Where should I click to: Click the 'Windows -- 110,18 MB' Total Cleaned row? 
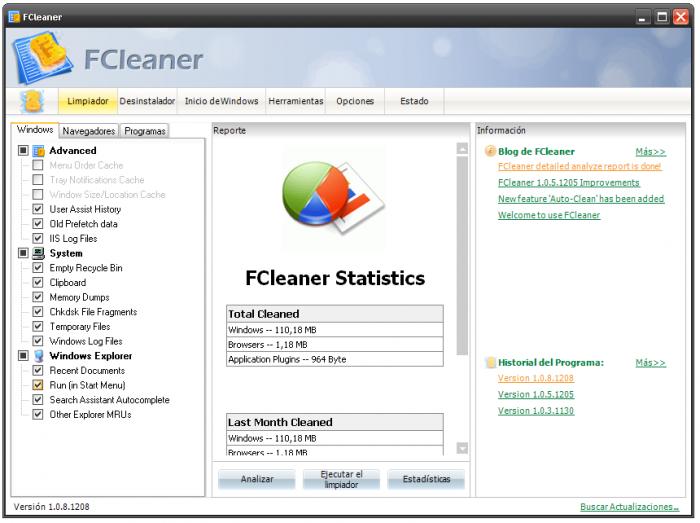coord(335,330)
